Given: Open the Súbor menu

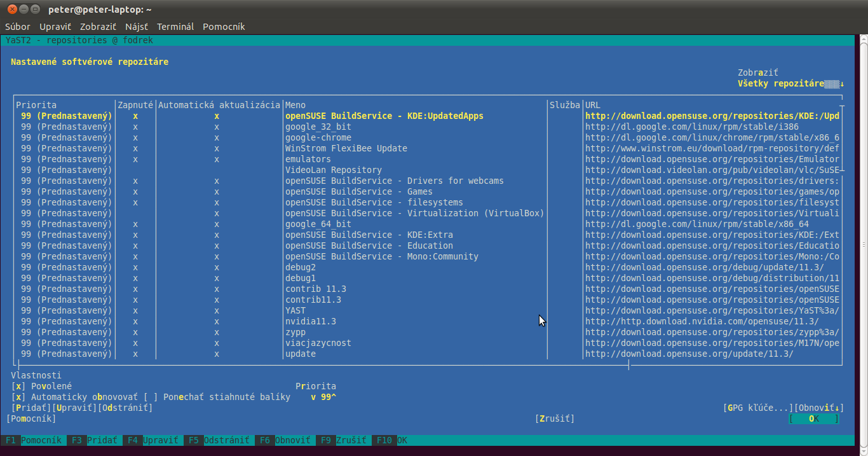Looking at the screenshot, I should (x=18, y=27).
